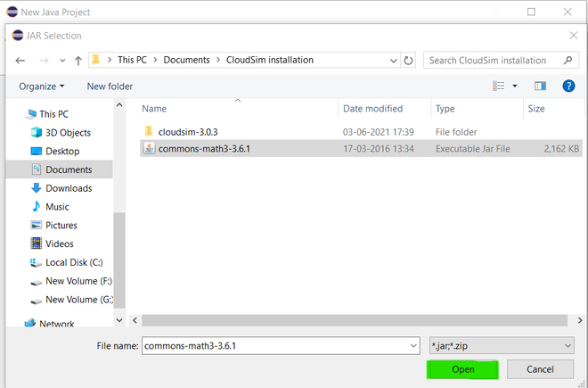Screen dimensions: 588x388
Task: Sort by the Name column
Action: (154, 109)
